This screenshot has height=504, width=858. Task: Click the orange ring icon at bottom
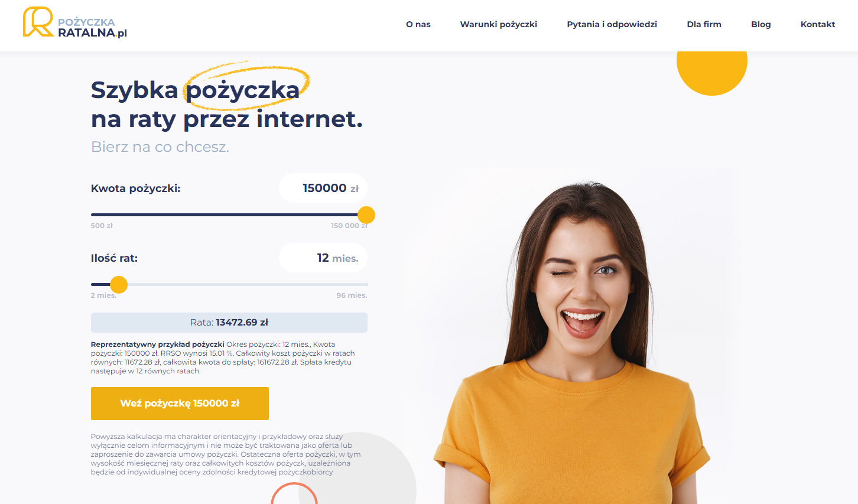pos(294,494)
